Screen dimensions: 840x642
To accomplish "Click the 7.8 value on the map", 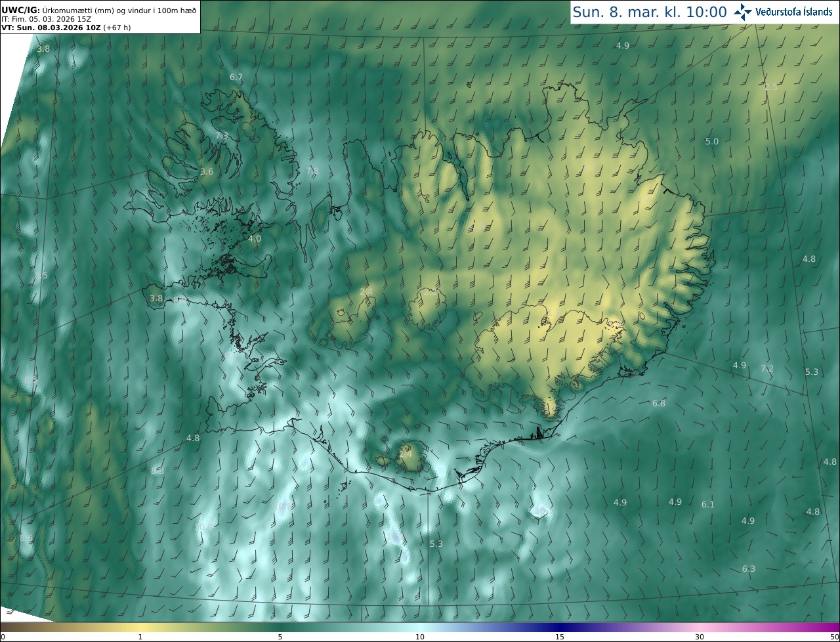I will [x=312, y=171].
